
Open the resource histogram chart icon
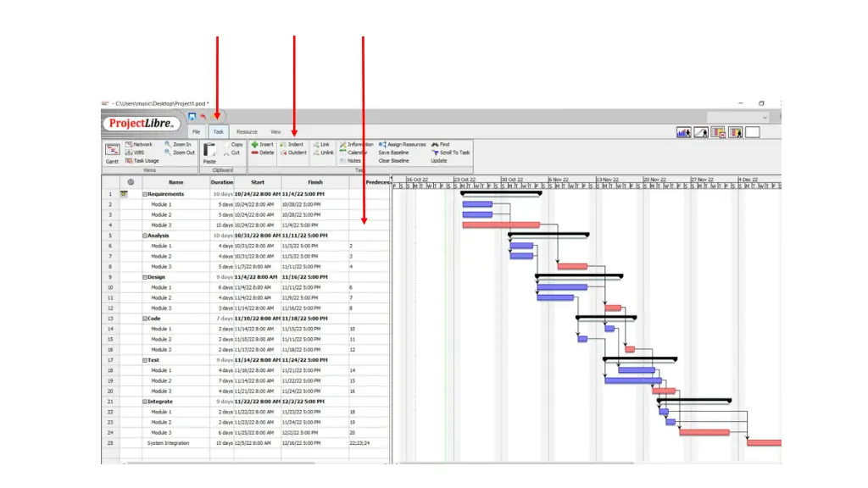click(x=683, y=132)
